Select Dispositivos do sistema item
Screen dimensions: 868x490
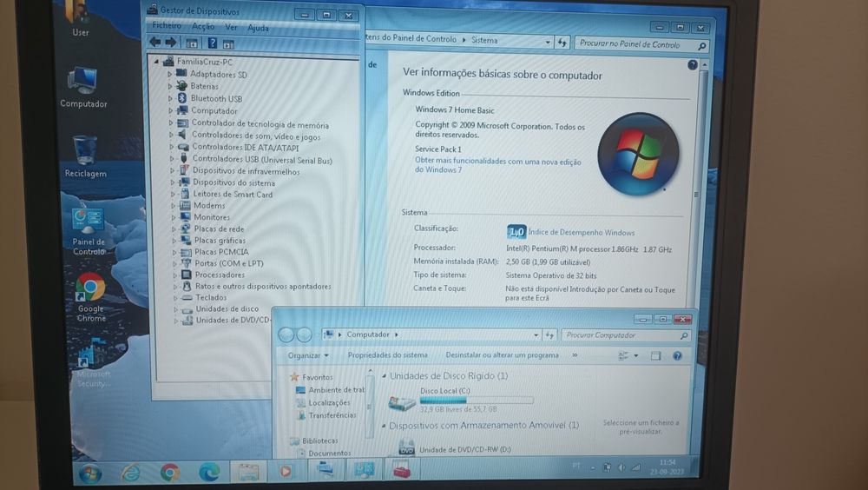click(233, 182)
